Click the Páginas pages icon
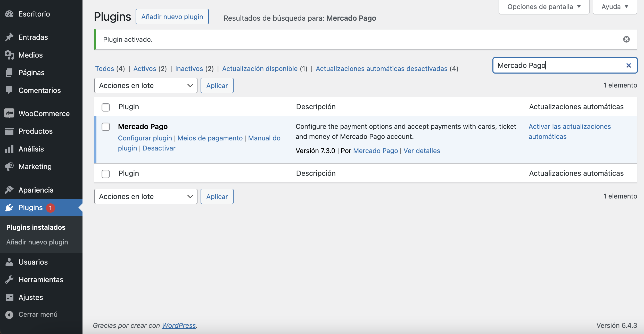 pyautogui.click(x=9, y=73)
